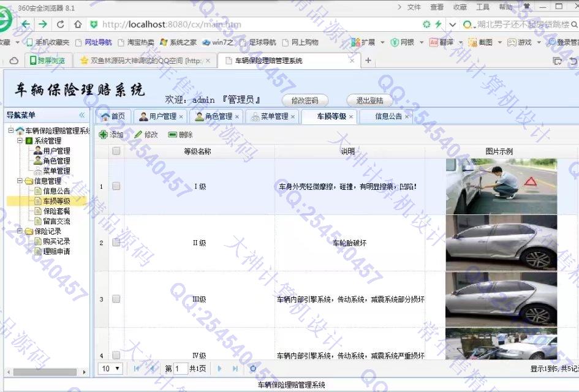Go back with the browser back arrow
This screenshot has height=392, width=579.
coord(25,24)
